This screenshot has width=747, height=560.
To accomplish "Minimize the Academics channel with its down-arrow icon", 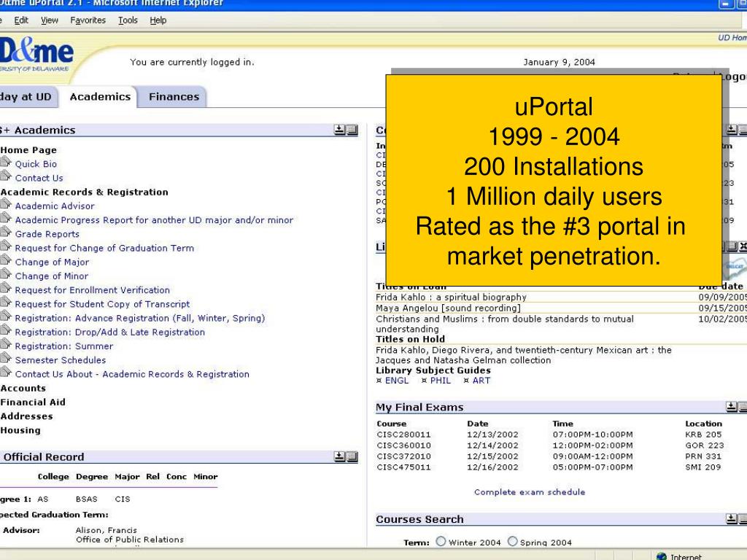I will pyautogui.click(x=339, y=130).
